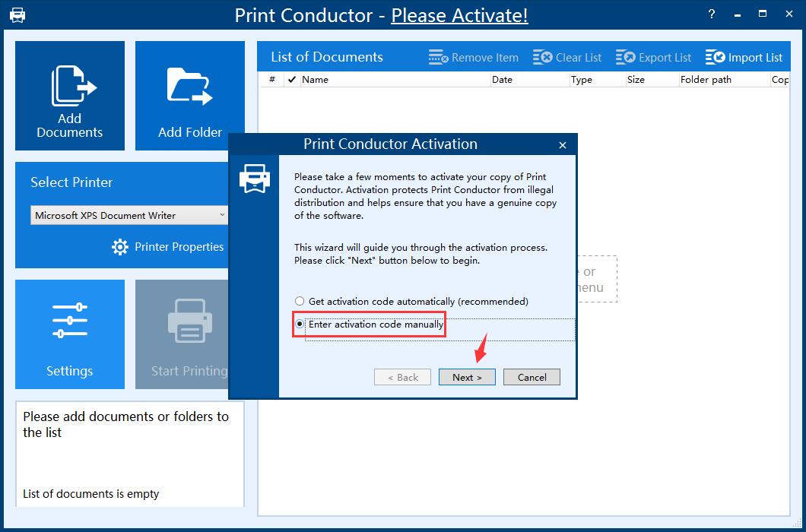Screen dimensions: 806x532
Task: Click the disabled Back button
Action: (x=403, y=377)
